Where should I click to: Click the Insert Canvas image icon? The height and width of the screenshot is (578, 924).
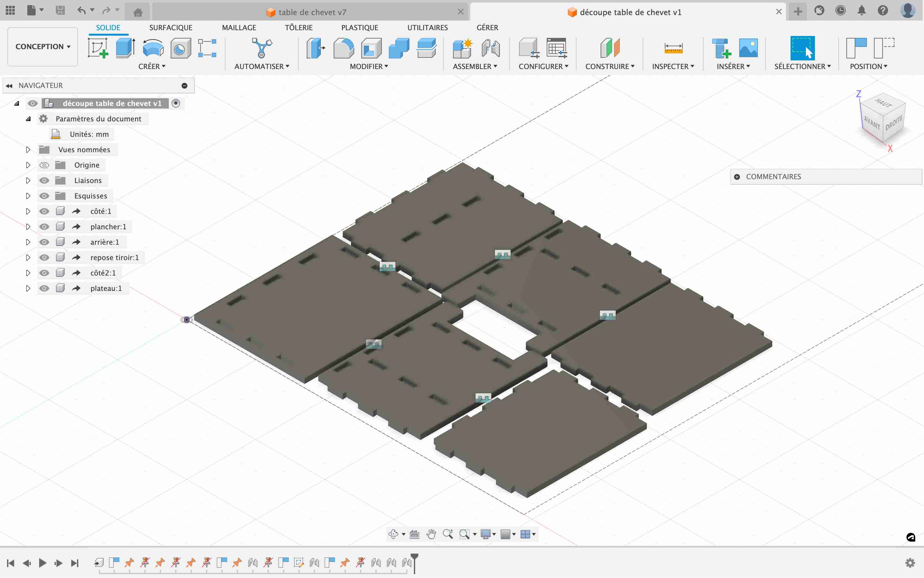[x=749, y=48]
